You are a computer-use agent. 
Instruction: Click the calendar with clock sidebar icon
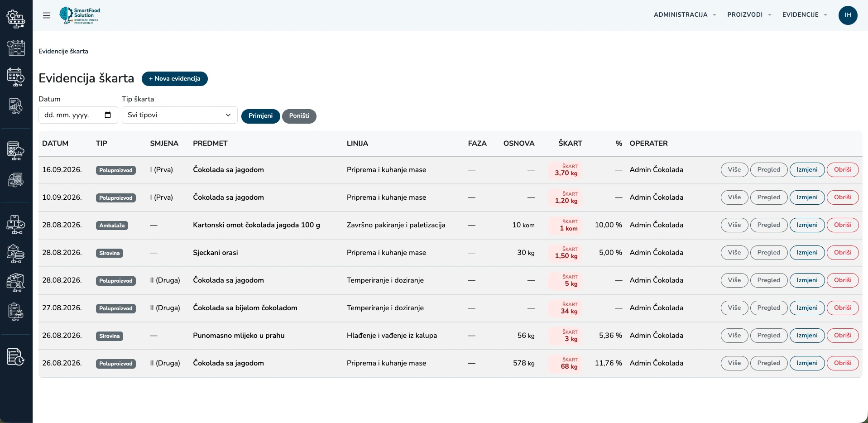pyautogui.click(x=16, y=77)
